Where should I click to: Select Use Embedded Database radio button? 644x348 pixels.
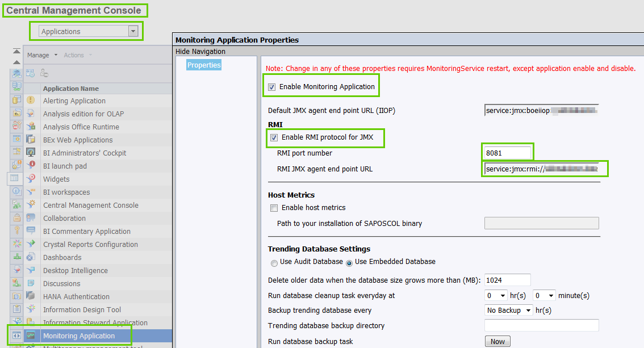[x=349, y=263]
